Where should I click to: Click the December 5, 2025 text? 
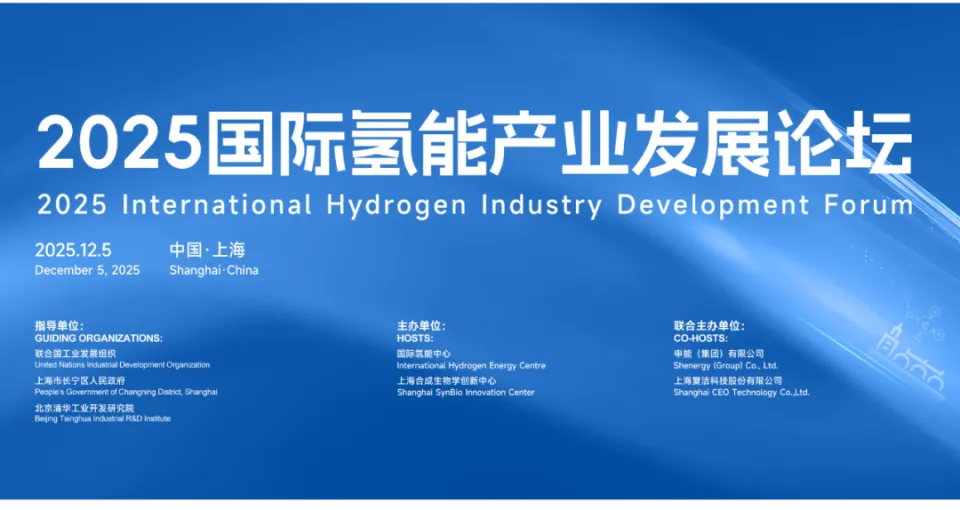coord(87,270)
